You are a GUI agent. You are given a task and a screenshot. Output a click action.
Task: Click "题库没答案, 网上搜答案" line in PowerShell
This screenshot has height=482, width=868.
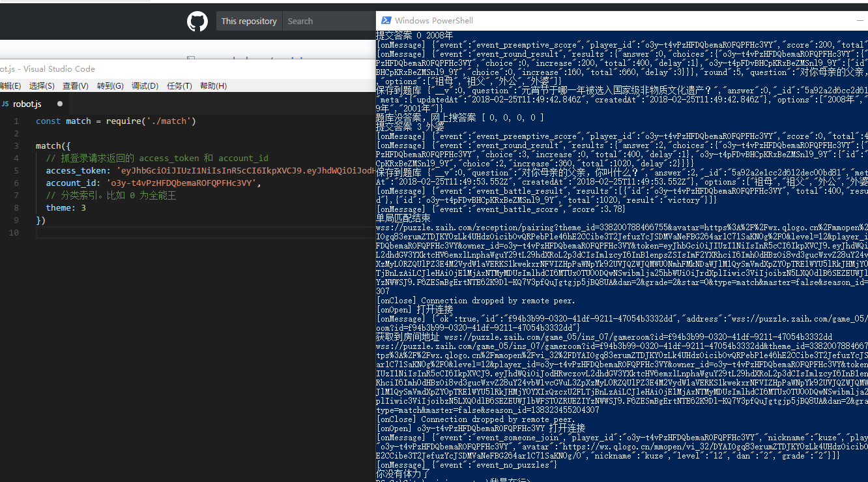pos(459,117)
